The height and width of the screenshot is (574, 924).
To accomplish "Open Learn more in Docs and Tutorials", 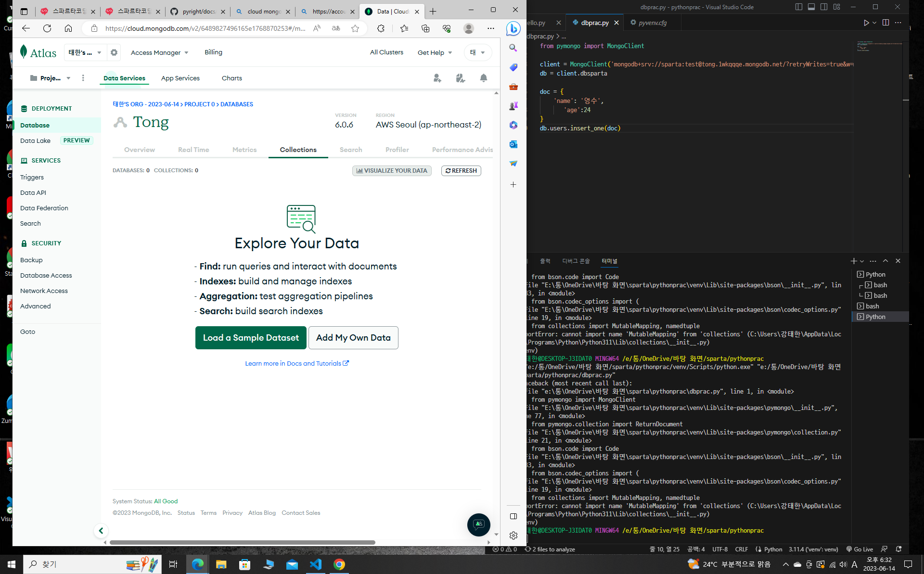I will (297, 363).
